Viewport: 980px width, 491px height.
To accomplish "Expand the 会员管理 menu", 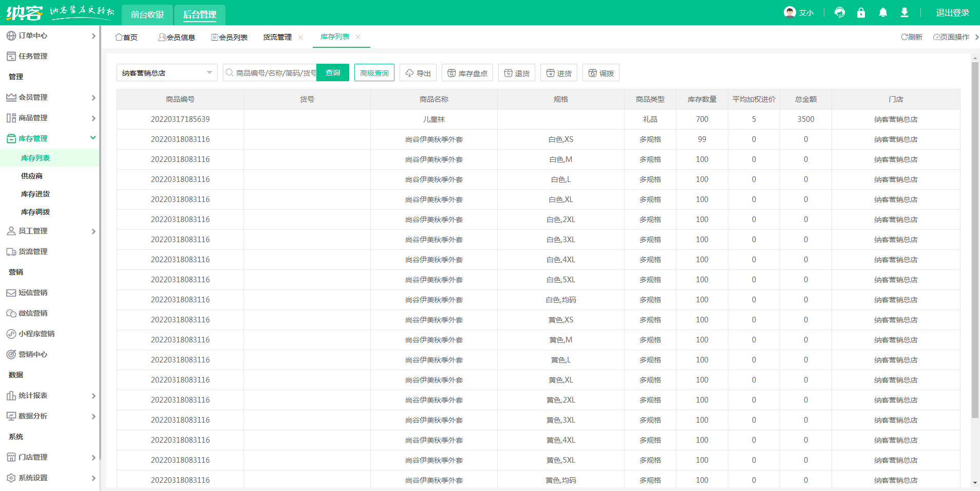I will (93, 98).
